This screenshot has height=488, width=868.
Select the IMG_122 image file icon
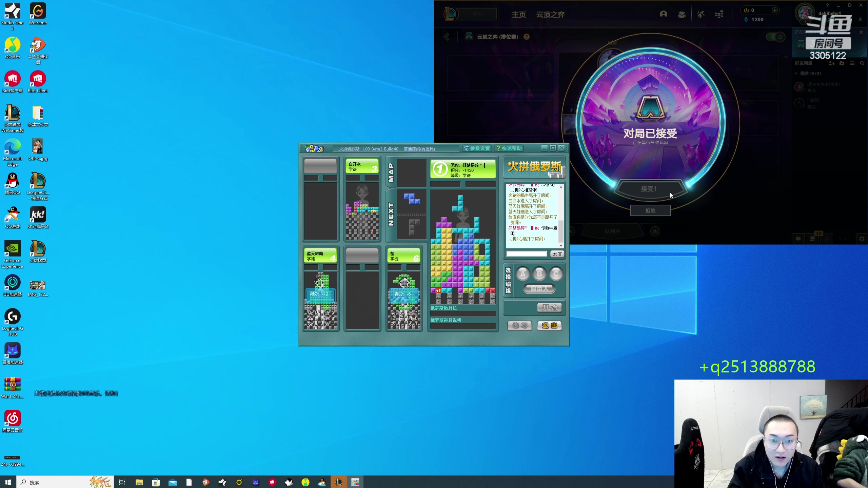coord(38,288)
